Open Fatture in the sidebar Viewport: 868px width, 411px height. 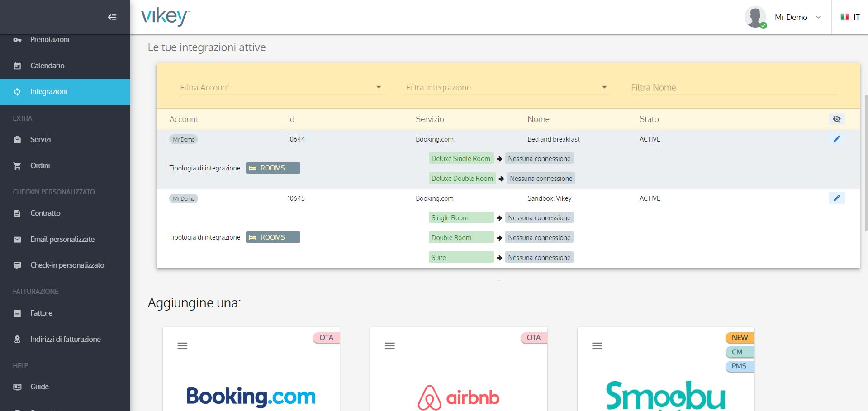65,313
